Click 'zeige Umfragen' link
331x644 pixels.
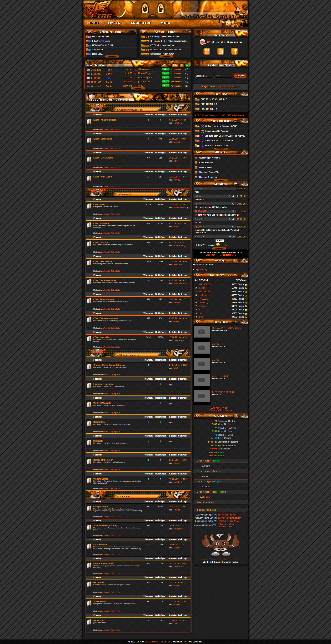pyautogui.click(x=202, y=270)
